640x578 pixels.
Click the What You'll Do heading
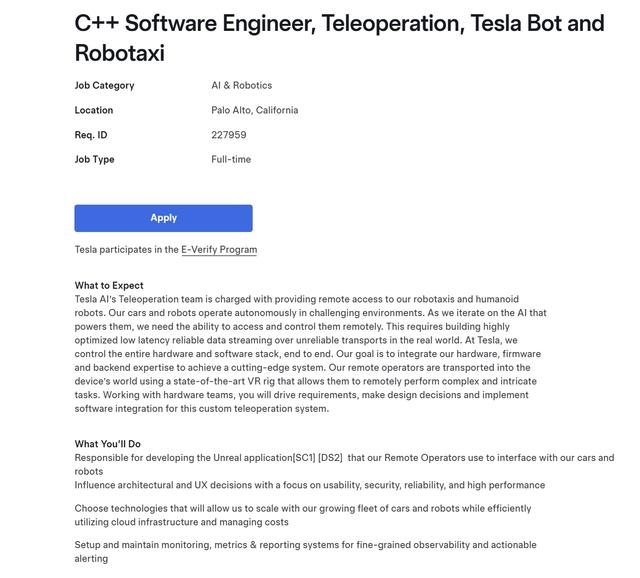coord(107,444)
